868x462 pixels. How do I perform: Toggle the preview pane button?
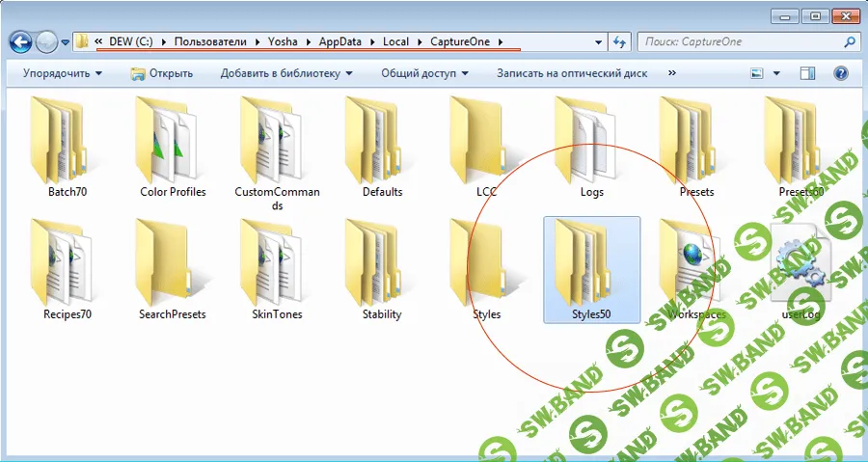(807, 73)
